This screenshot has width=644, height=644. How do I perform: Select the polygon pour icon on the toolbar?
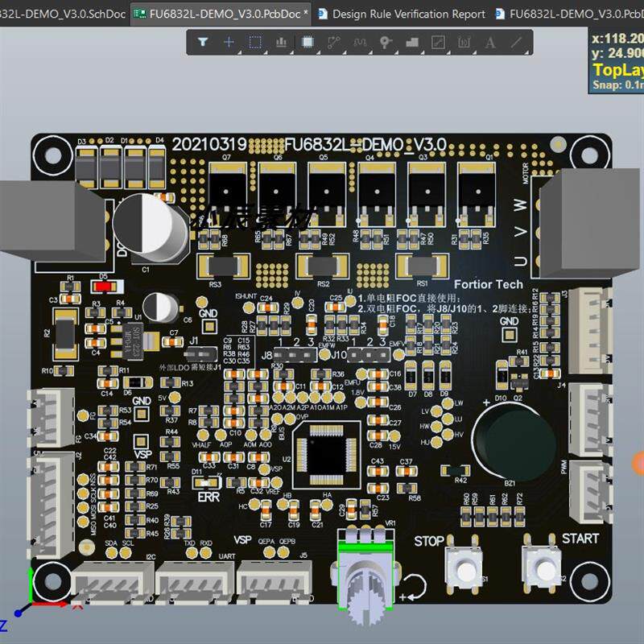click(411, 40)
